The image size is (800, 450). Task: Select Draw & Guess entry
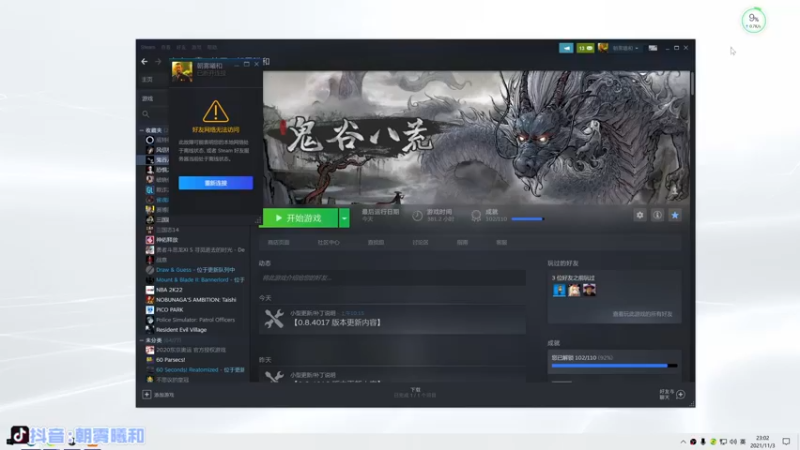tap(195, 269)
